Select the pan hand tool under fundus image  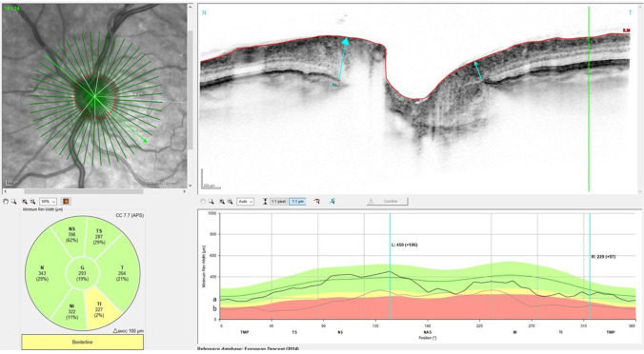6,202
